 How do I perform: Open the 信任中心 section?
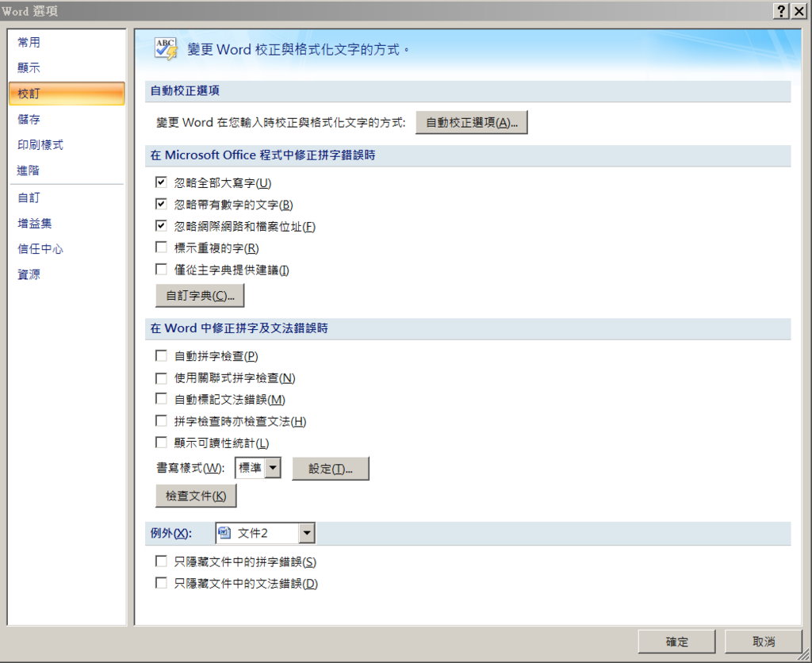click(x=40, y=249)
